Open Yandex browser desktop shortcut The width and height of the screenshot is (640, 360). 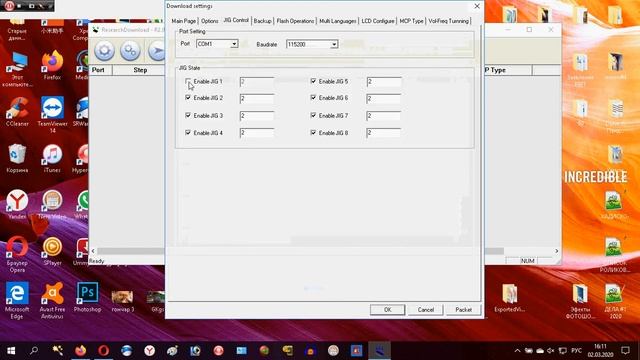pos(17,204)
